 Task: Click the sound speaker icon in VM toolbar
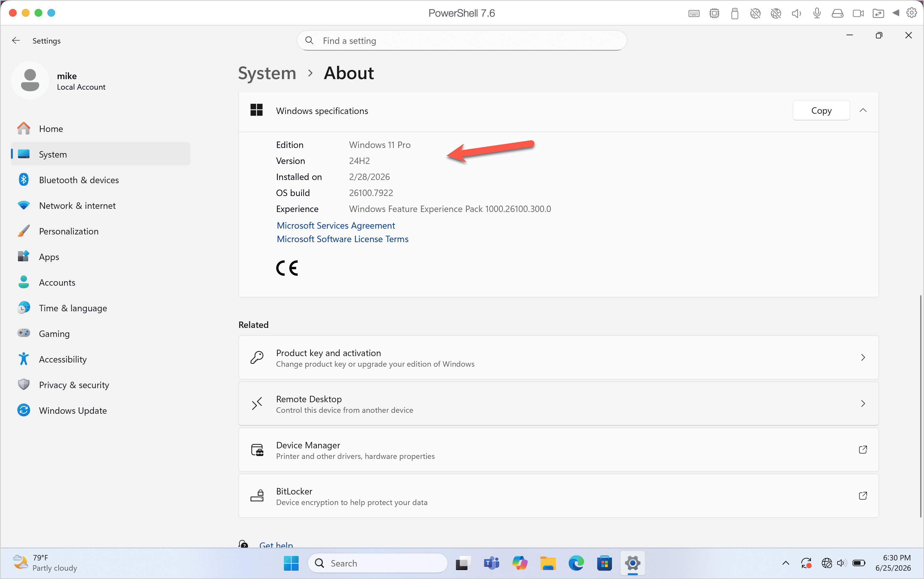tap(796, 13)
